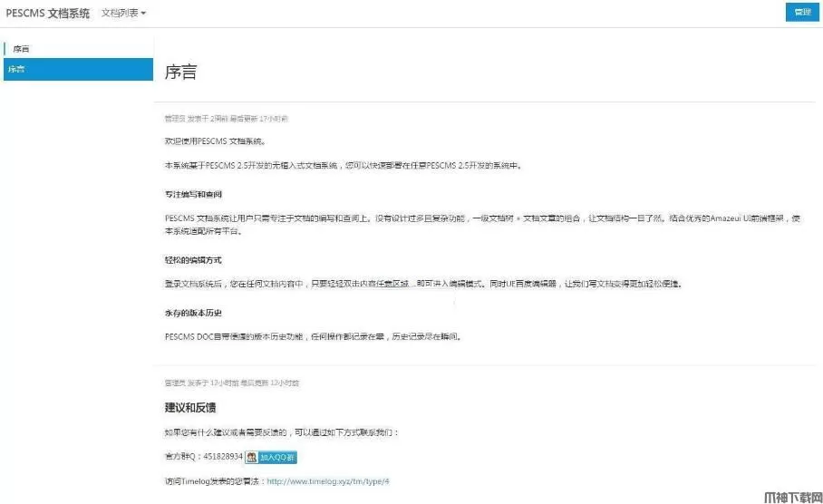Click the 官方群Q：451828934 text
Image resolution: width=823 pixels, height=504 pixels.
(x=204, y=457)
